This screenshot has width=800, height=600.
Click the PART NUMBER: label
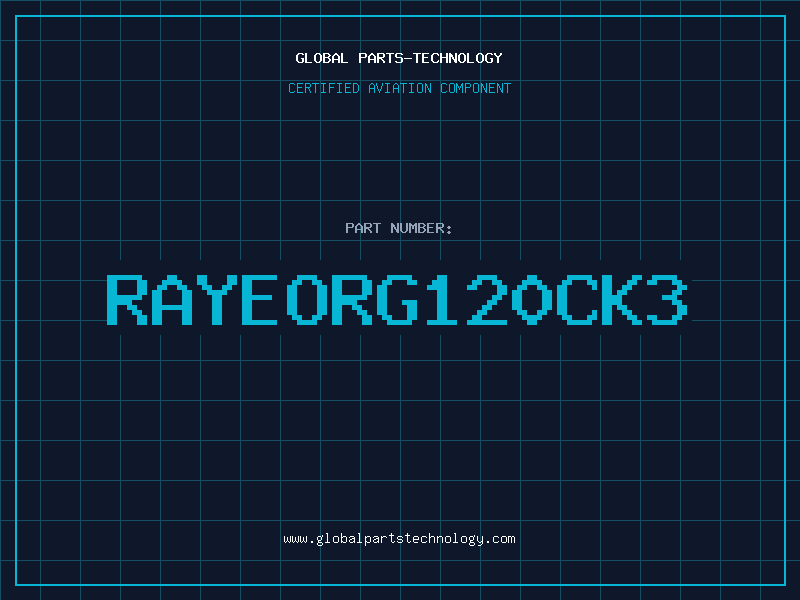(399, 228)
